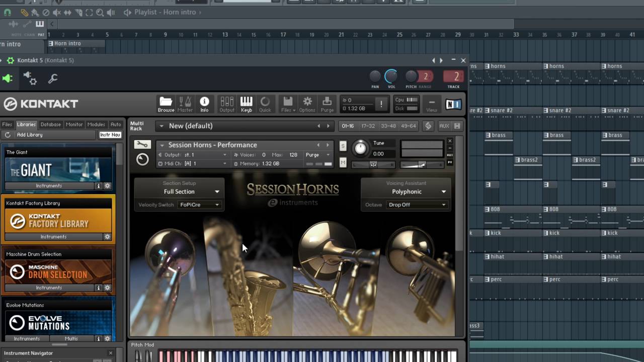Select the playlist zoom tool
644x362 pixels.
click(100, 12)
